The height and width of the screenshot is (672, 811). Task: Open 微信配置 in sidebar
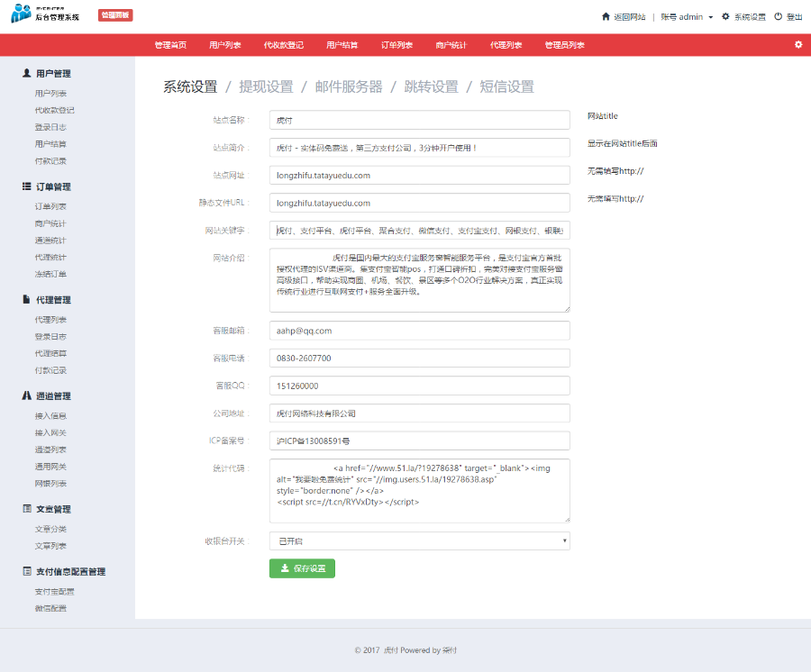click(x=50, y=608)
